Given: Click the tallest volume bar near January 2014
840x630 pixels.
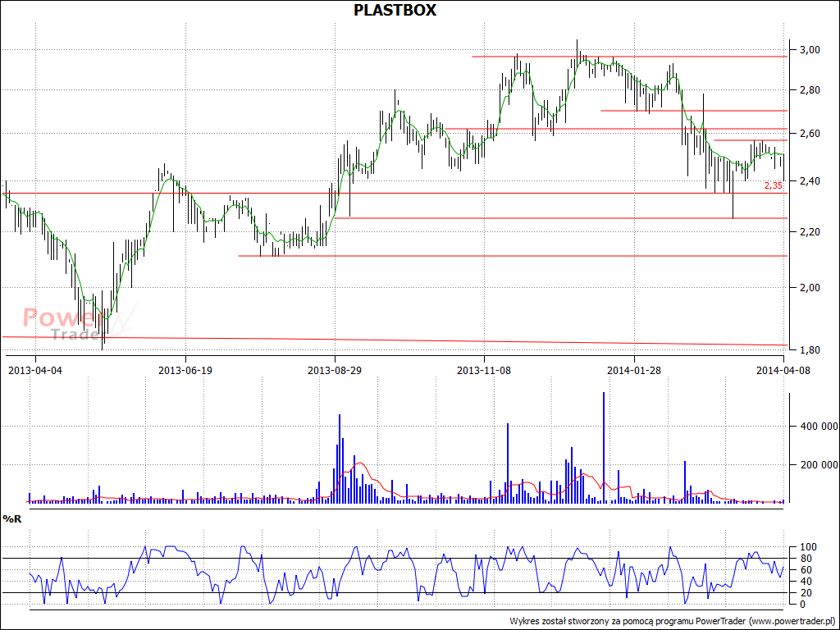Looking at the screenshot, I should pyautogui.click(x=604, y=448).
